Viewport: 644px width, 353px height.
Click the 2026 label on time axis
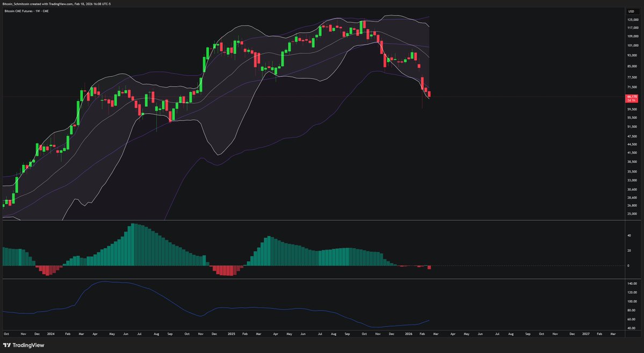pos(408,334)
